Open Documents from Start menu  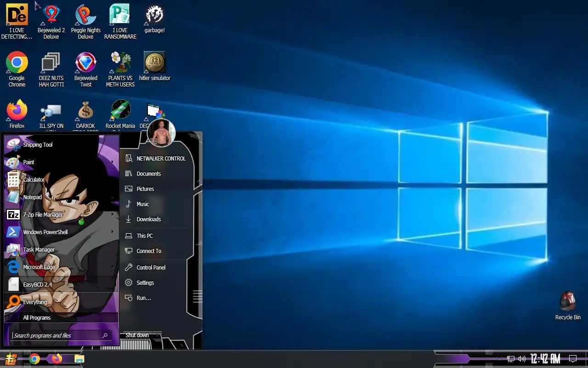point(156,174)
